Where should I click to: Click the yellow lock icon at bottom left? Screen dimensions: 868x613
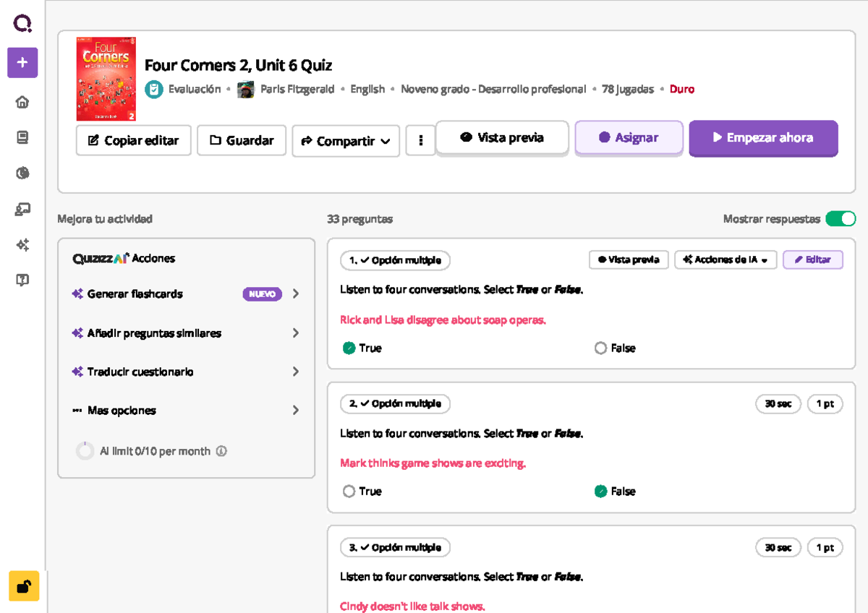[24, 586]
